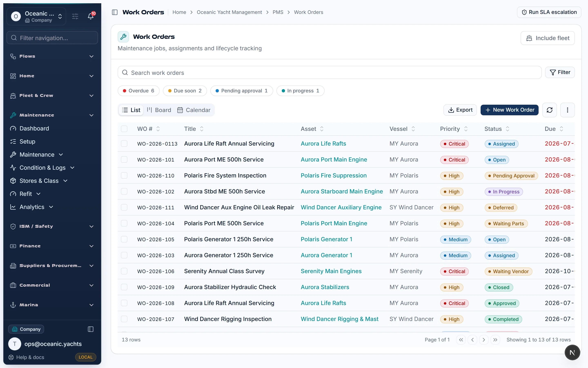The width and height of the screenshot is (588, 368).
Task: Check row WO-2026-107 checkbox
Action: (124, 319)
